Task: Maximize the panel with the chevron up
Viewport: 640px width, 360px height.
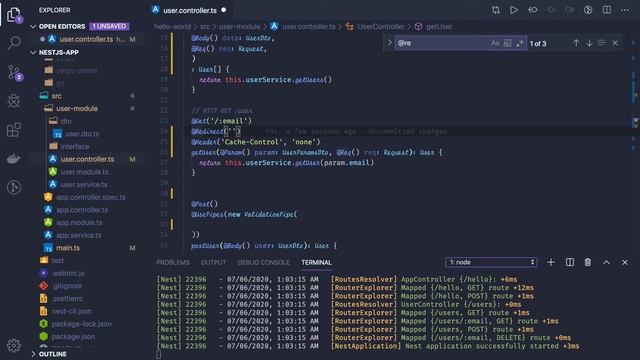Action: pos(607,262)
